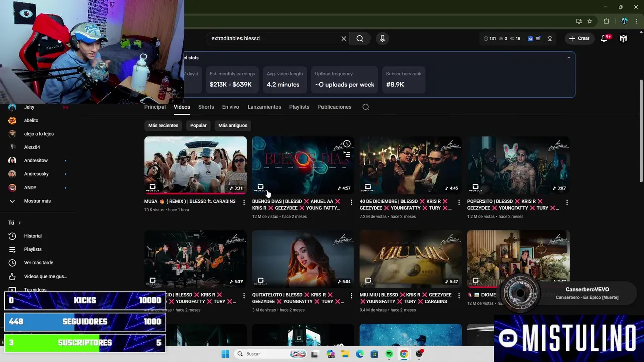Open the BUENOS DIAS video title link
Viewport: 644px width, 362px height.
tap(296, 205)
